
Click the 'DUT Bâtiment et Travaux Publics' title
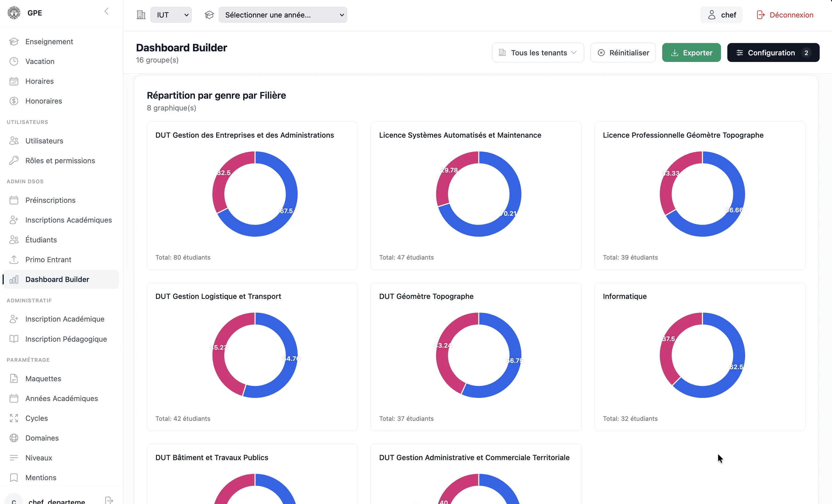pos(212,457)
